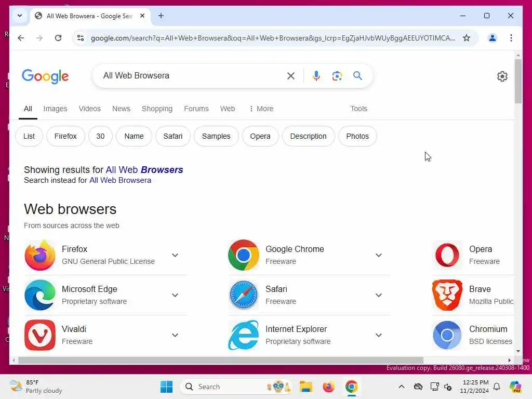Apply the 30 filter chip
Screen dimensions: 532x399
[100, 136]
